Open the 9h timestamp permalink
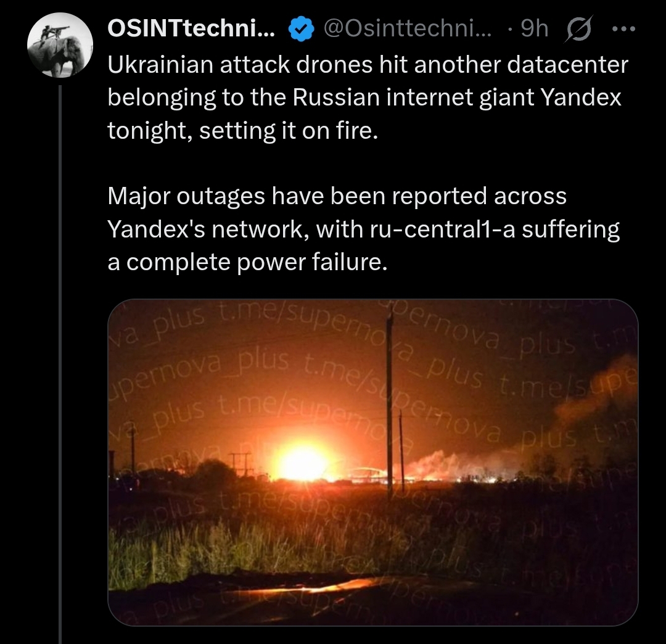This screenshot has height=644, width=666. (x=535, y=28)
